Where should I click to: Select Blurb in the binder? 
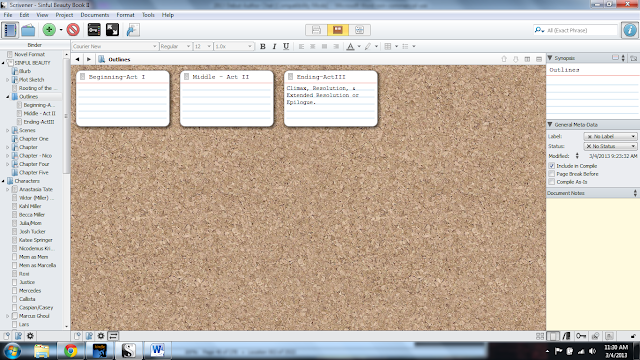(25, 71)
